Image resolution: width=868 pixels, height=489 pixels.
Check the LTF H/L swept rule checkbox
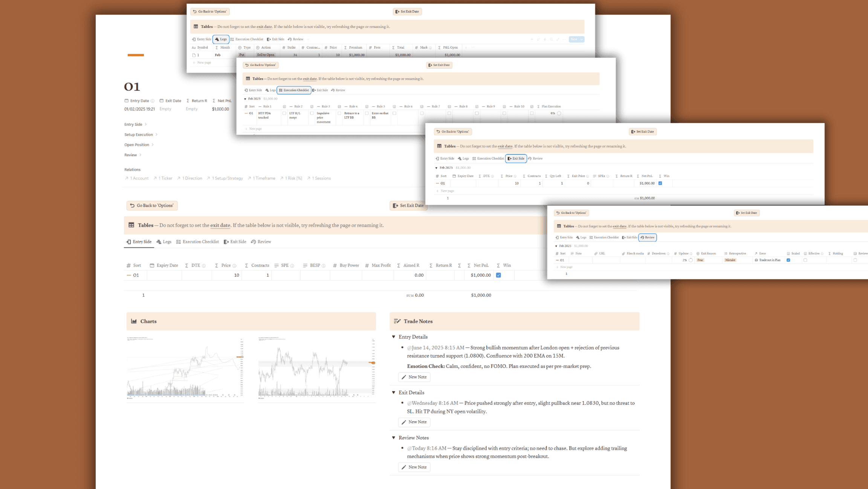[312, 113]
